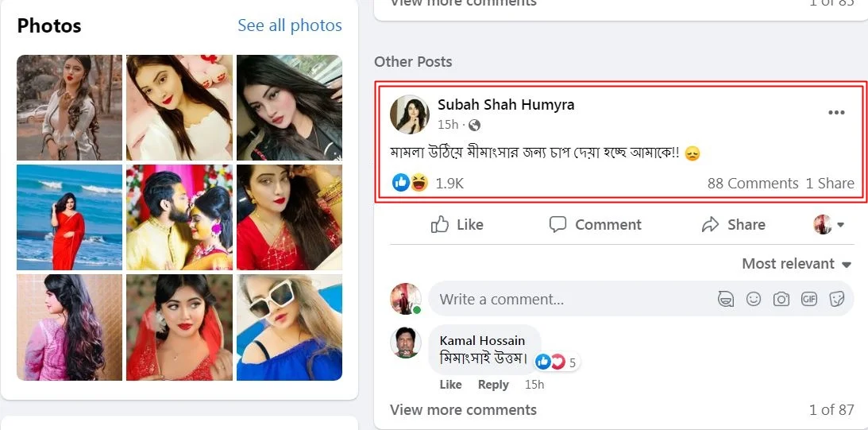Click View more comments below Kamal's comment

pyautogui.click(x=463, y=410)
